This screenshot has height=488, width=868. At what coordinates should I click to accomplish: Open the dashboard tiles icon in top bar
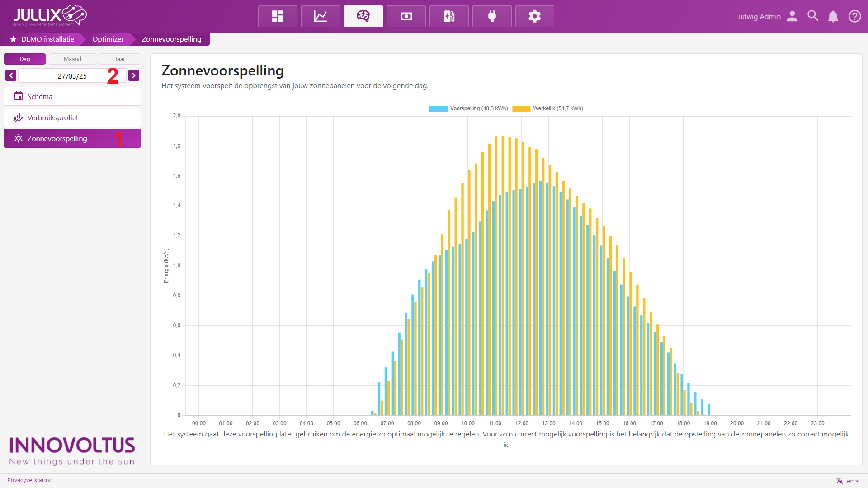(x=278, y=16)
